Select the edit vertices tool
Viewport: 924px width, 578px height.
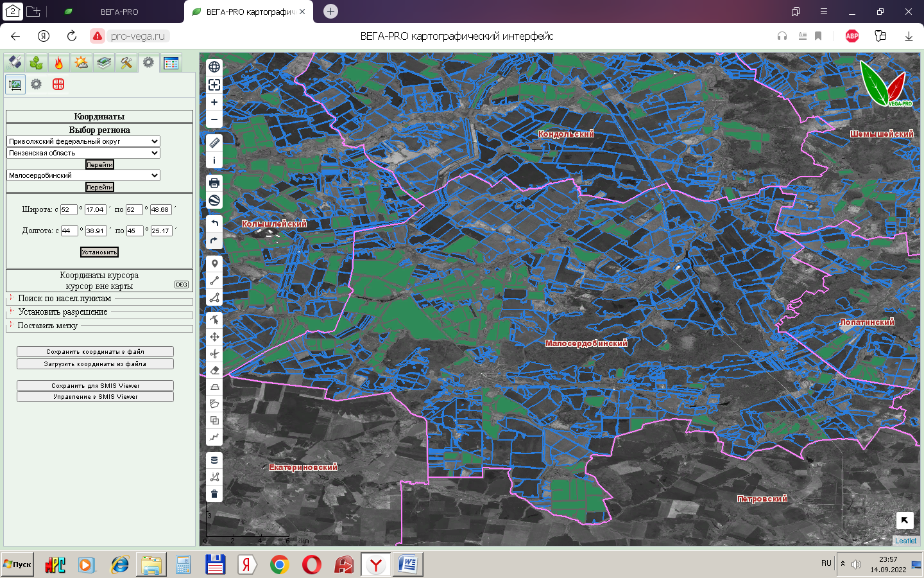(x=214, y=319)
